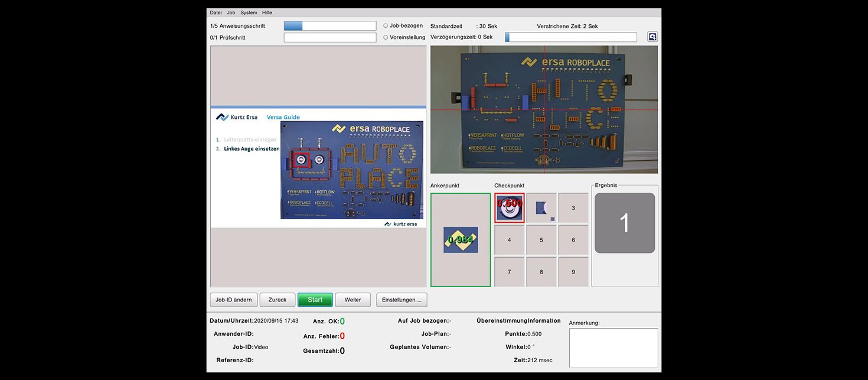Click the 'Standardzeit' label
Viewport: 868px width, 380px height.
click(447, 26)
